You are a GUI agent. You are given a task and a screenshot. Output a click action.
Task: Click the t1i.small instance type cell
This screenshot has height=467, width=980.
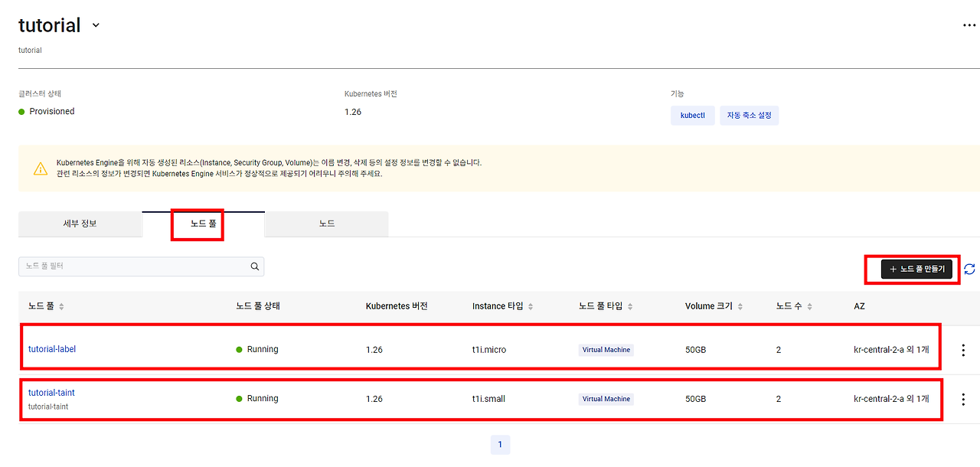pos(488,399)
